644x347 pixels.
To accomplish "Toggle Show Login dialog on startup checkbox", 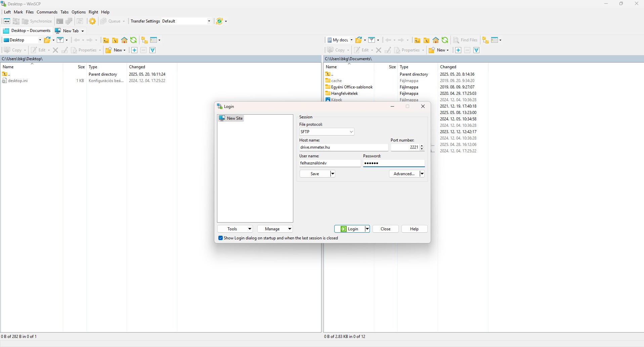I will [x=221, y=238].
